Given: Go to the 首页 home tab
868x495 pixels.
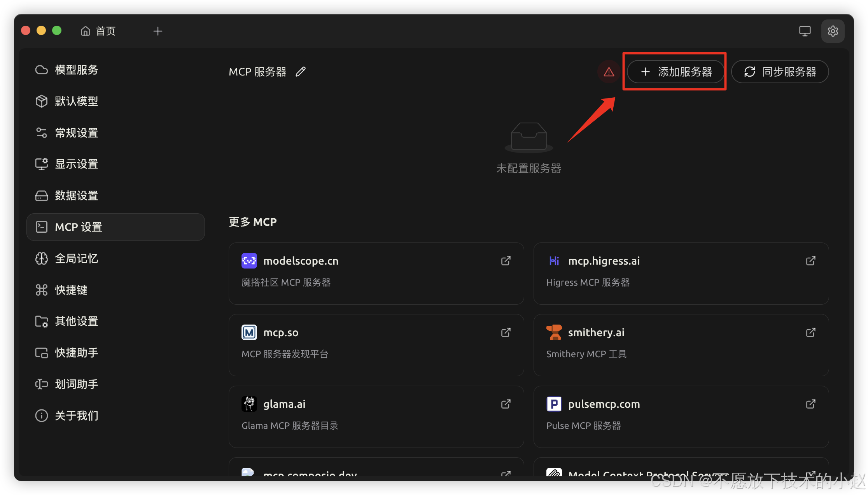Looking at the screenshot, I should (x=98, y=31).
